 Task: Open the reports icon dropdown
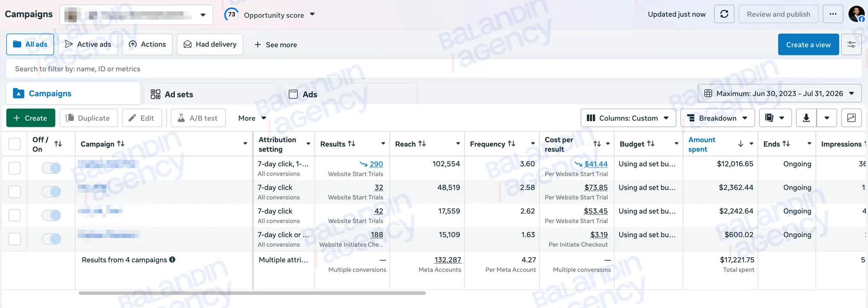775,118
